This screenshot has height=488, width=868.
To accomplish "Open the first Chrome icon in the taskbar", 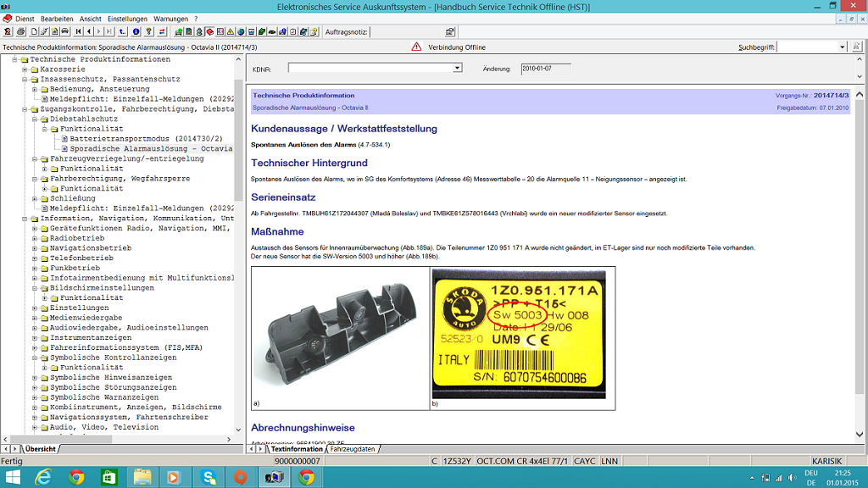I will pos(76,477).
